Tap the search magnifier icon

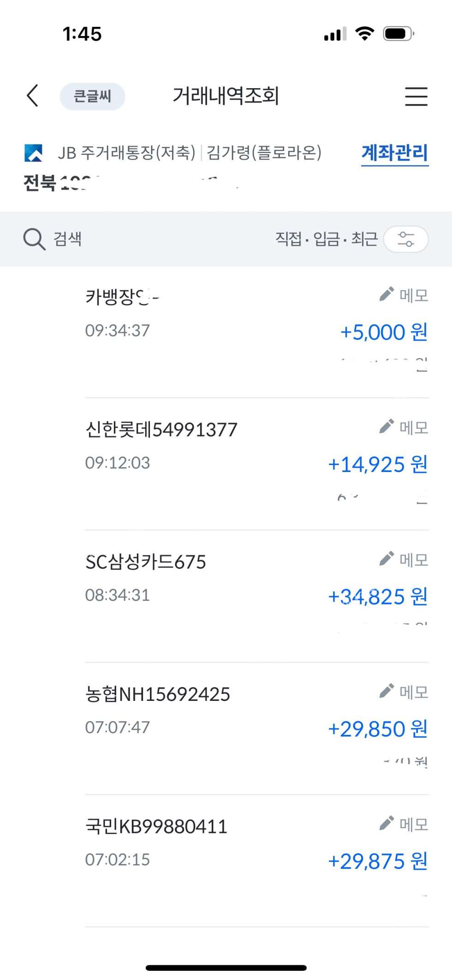click(x=34, y=239)
